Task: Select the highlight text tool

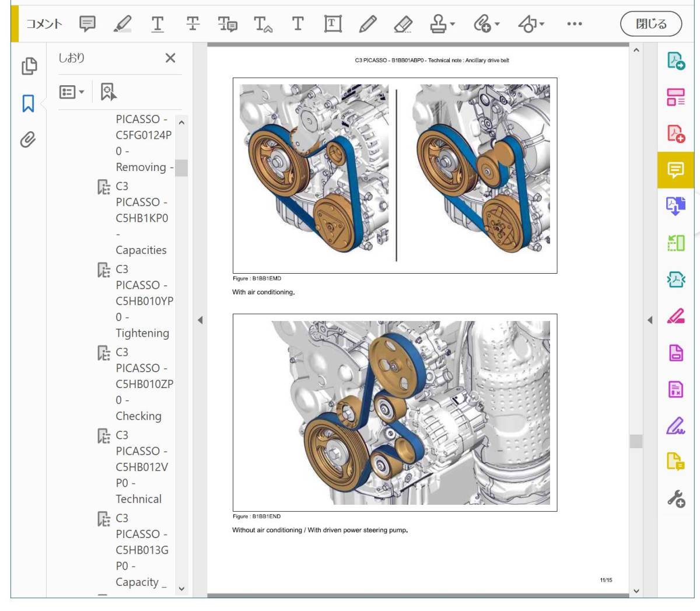Action: pos(122,24)
